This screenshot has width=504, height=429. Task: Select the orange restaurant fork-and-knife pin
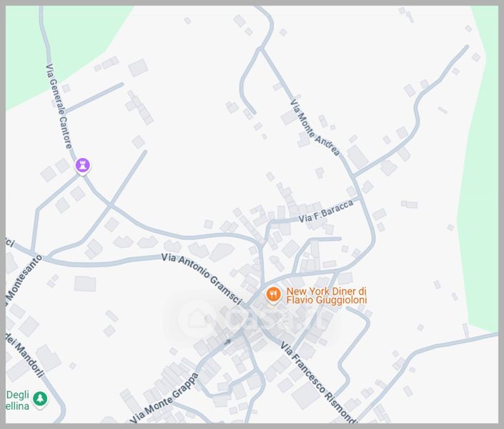[273, 295]
